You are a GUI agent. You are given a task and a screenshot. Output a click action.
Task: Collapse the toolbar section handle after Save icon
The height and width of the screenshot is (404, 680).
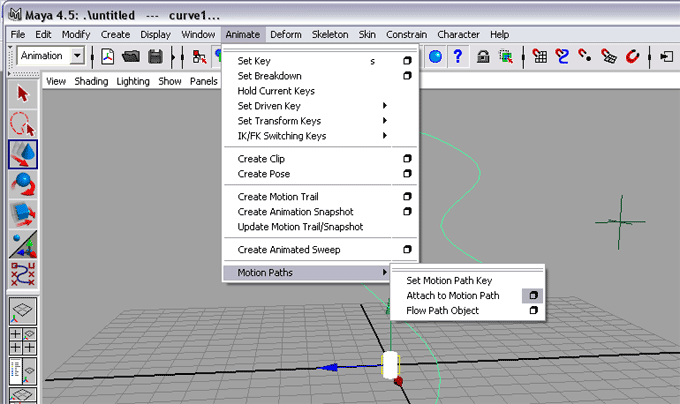point(173,56)
